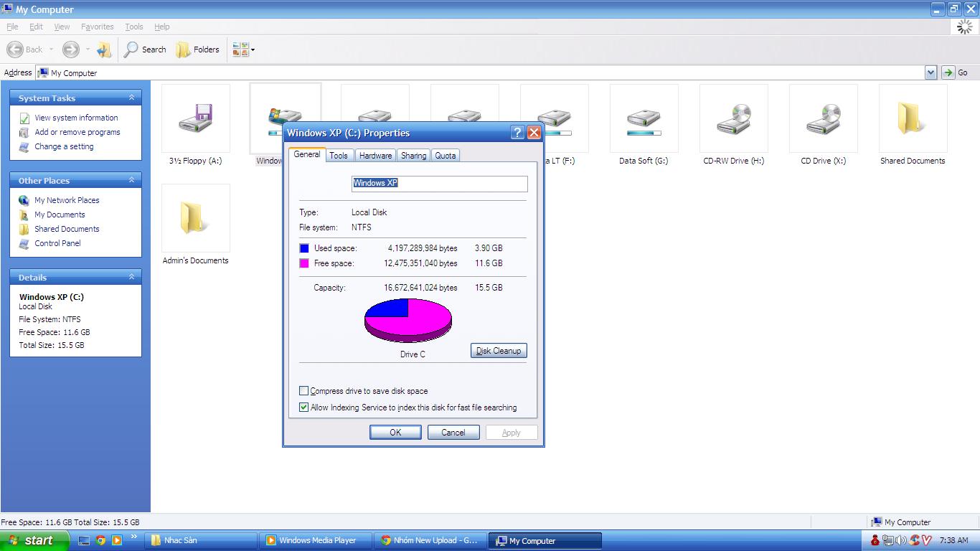Click Show Desktop quick launch icon
Viewport: 980px width, 551px height.
85,540
